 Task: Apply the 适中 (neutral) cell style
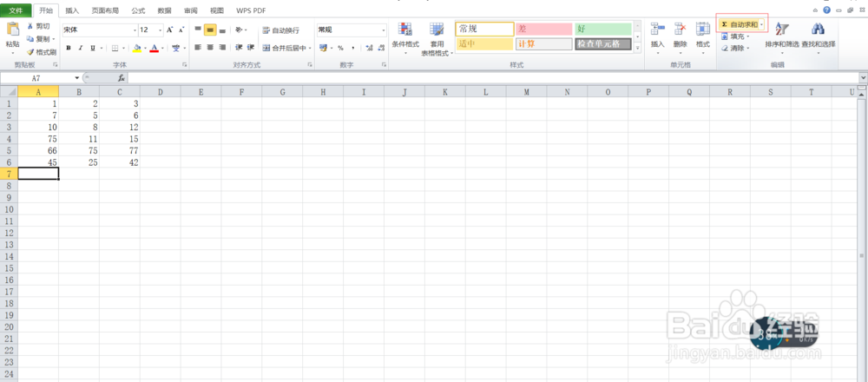pyautogui.click(x=484, y=44)
